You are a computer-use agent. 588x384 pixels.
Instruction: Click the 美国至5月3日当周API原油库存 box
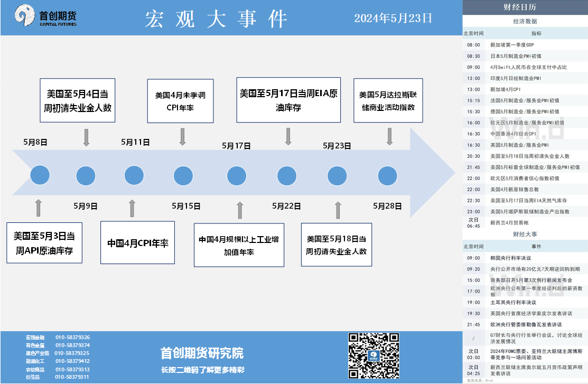point(44,242)
